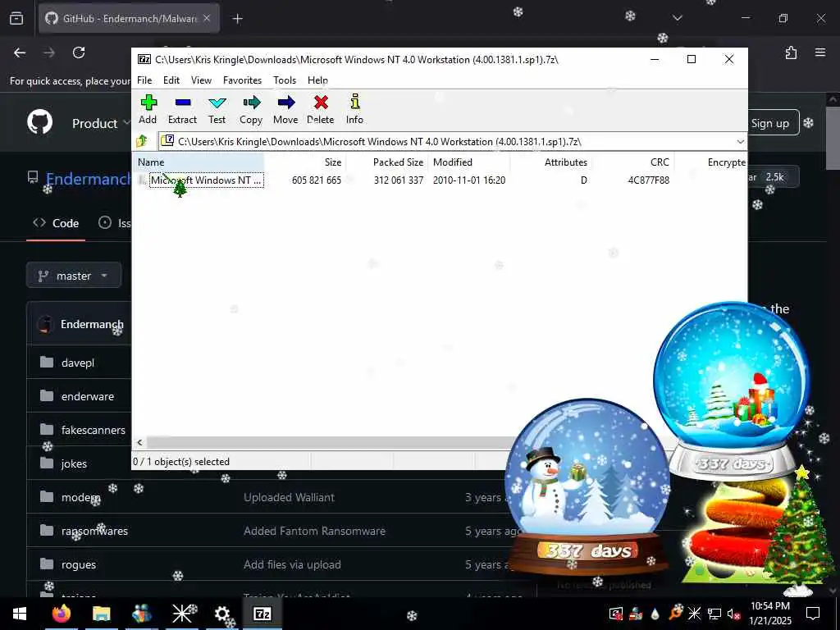Click the Uploaded Walliant commit message
The width and height of the screenshot is (840, 630).
pos(289,497)
